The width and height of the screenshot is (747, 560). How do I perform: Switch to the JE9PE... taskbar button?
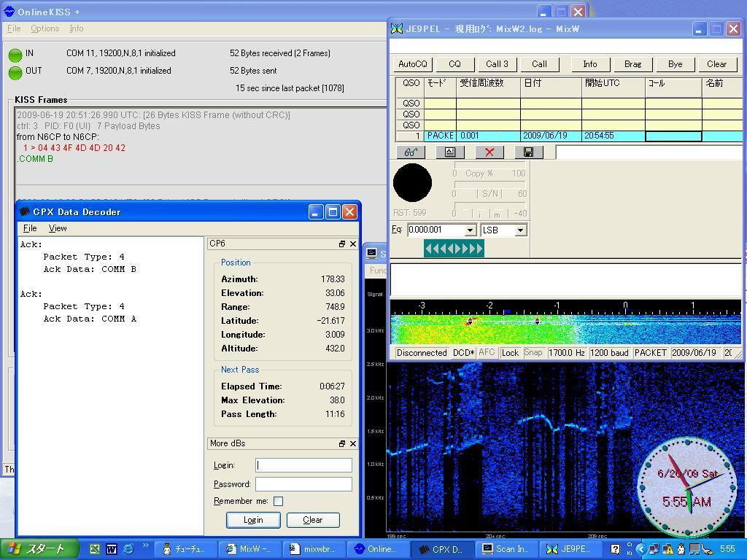(x=570, y=549)
